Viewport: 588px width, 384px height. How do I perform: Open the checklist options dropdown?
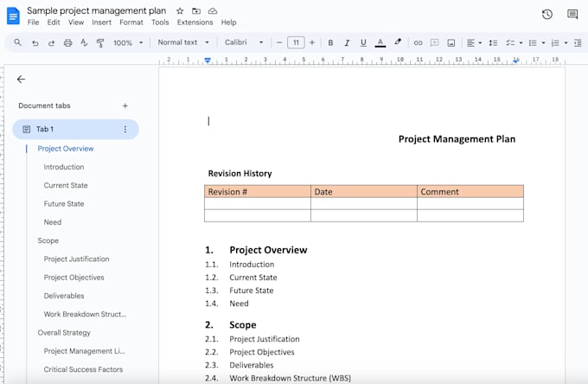[521, 43]
